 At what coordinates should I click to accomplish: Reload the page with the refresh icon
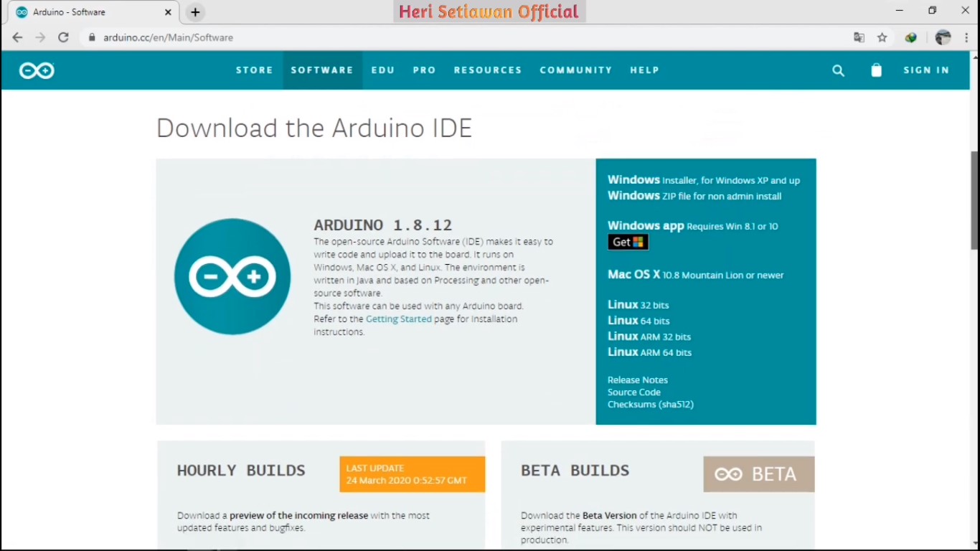(63, 37)
